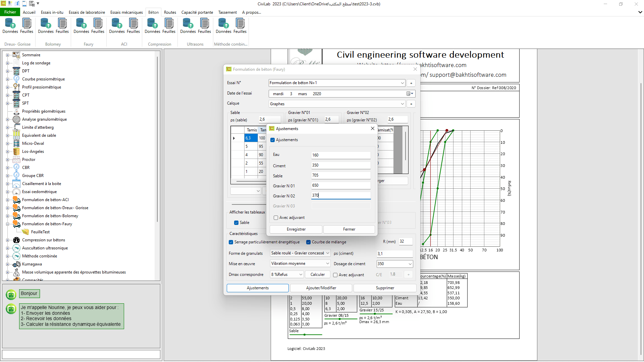The height and width of the screenshot is (362, 644).
Task: Open Feuilles in the Compression group
Action: coord(169,26)
